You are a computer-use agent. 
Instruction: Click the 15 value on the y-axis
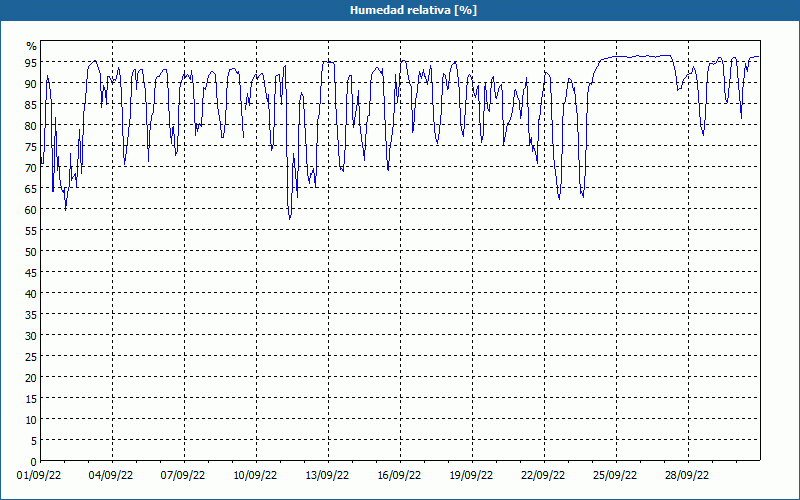(x=31, y=399)
